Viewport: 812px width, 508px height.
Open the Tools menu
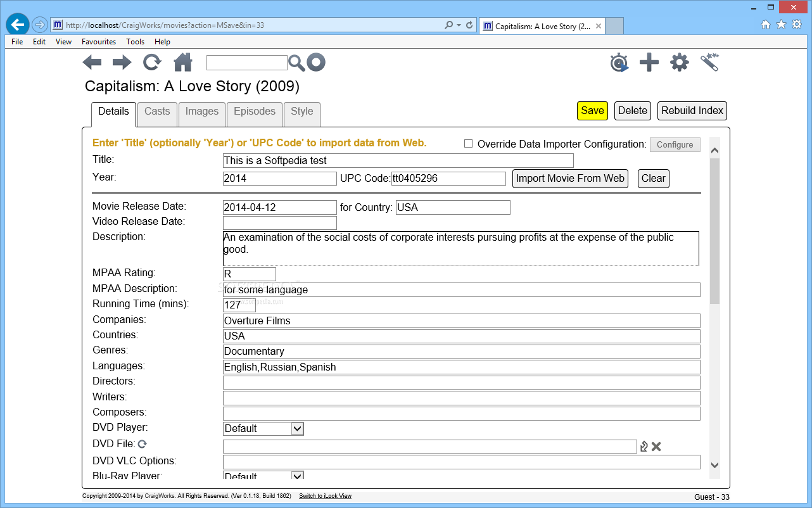[x=135, y=42]
